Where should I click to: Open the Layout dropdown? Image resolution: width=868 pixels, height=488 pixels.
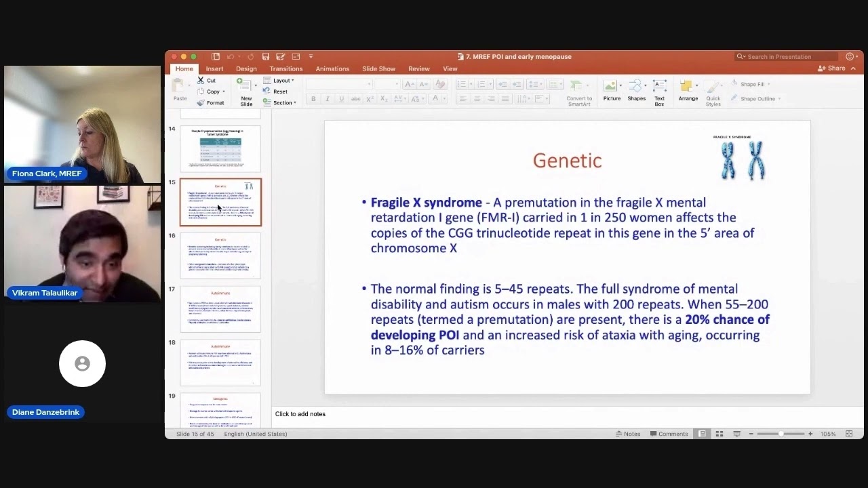(279, 80)
